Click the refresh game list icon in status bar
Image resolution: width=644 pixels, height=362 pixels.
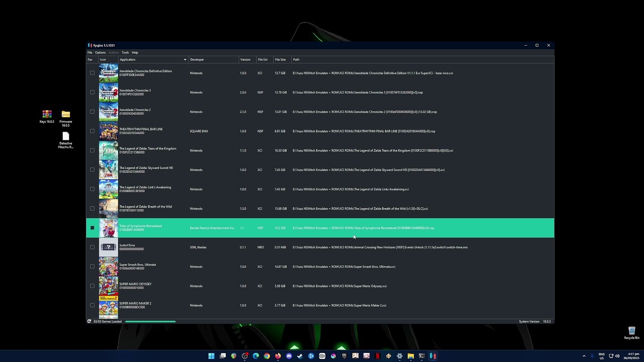coord(89,321)
